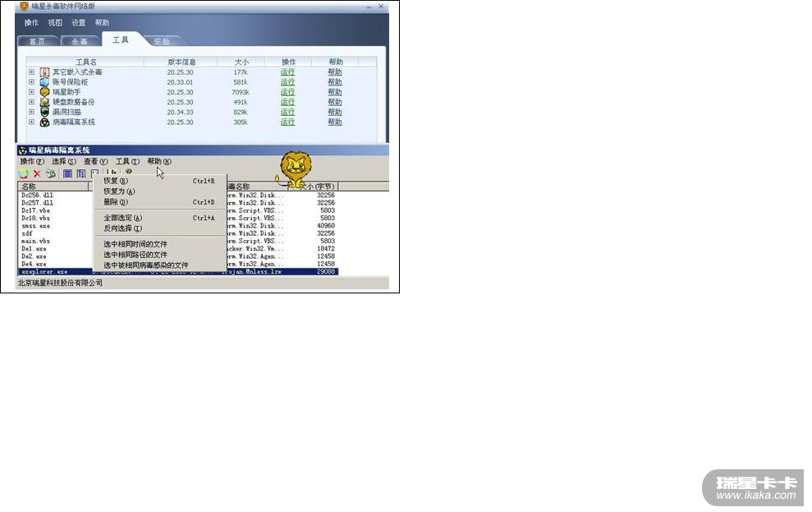Choose 反向选择(I) from the context menu
Image resolution: width=812 pixels, height=512 pixels.
159,228
